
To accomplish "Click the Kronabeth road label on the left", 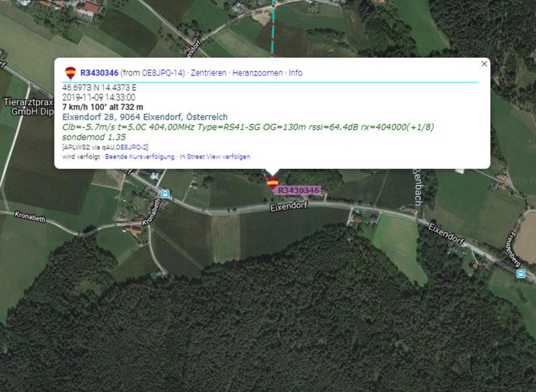I will point(30,216).
